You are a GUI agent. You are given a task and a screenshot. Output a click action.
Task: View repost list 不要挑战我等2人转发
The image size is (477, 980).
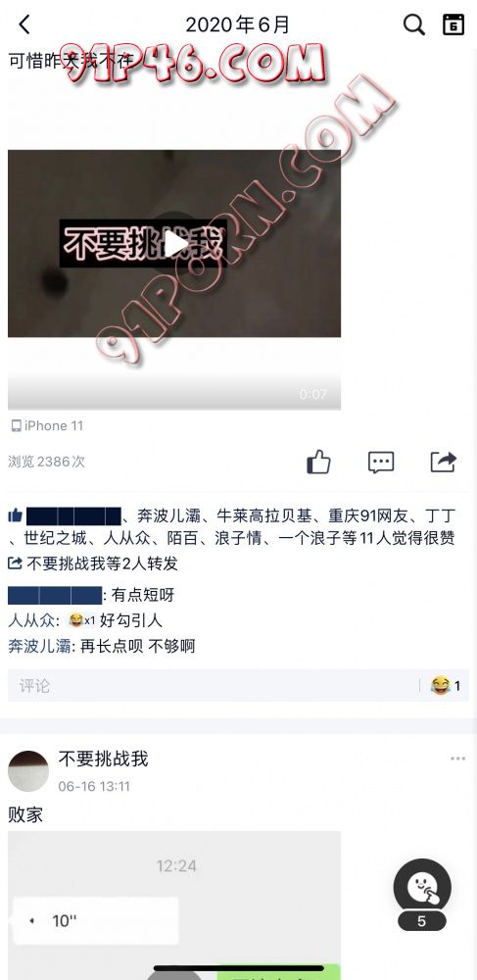click(x=94, y=563)
